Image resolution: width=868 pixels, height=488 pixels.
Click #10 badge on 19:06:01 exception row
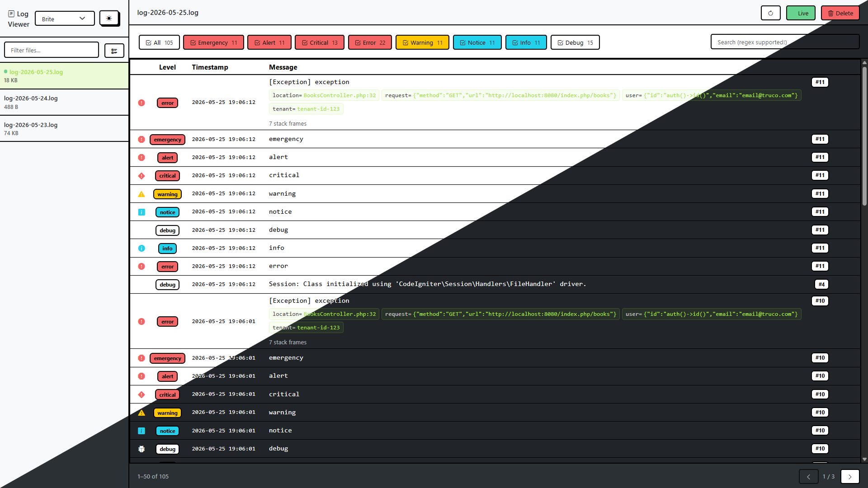(820, 301)
